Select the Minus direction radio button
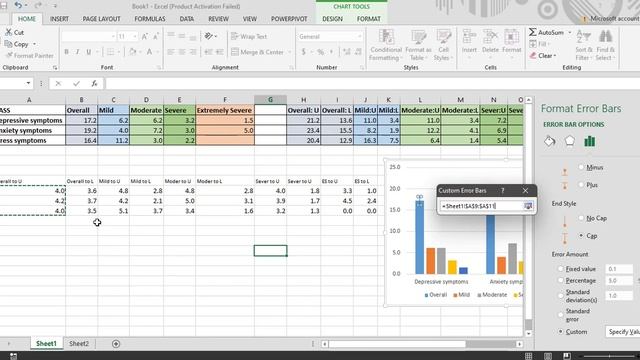This screenshot has width=640, height=360. coord(582,167)
